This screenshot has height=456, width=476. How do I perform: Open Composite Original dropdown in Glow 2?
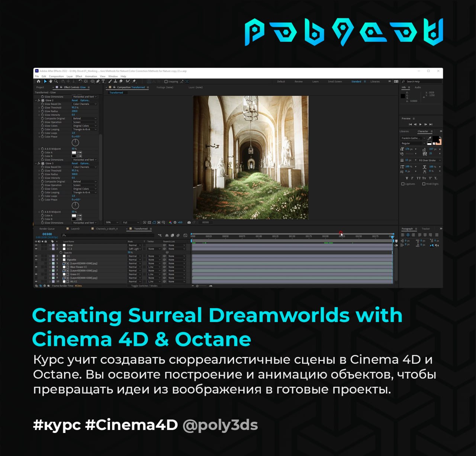click(84, 118)
